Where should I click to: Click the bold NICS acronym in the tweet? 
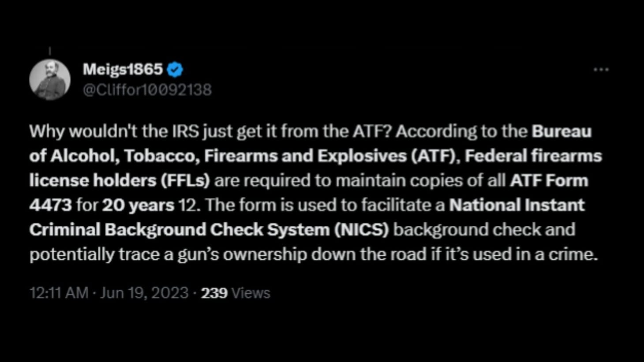click(363, 229)
